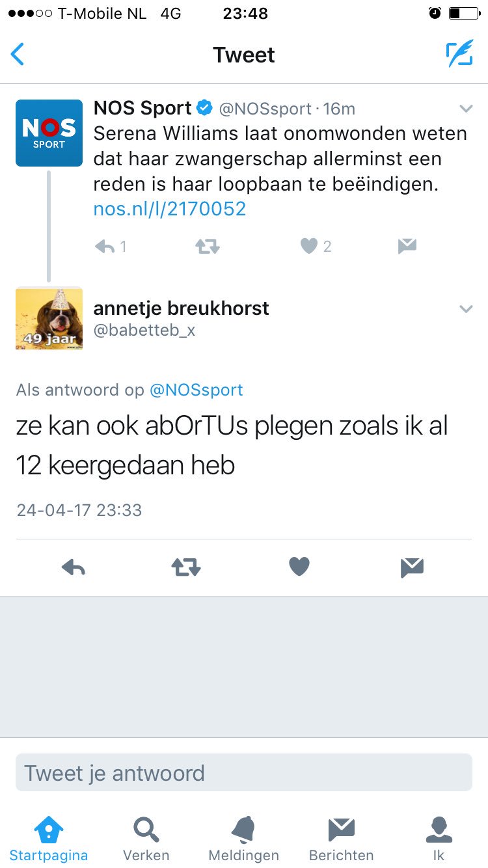Send annetje's tweet via direct message icon

point(412,568)
